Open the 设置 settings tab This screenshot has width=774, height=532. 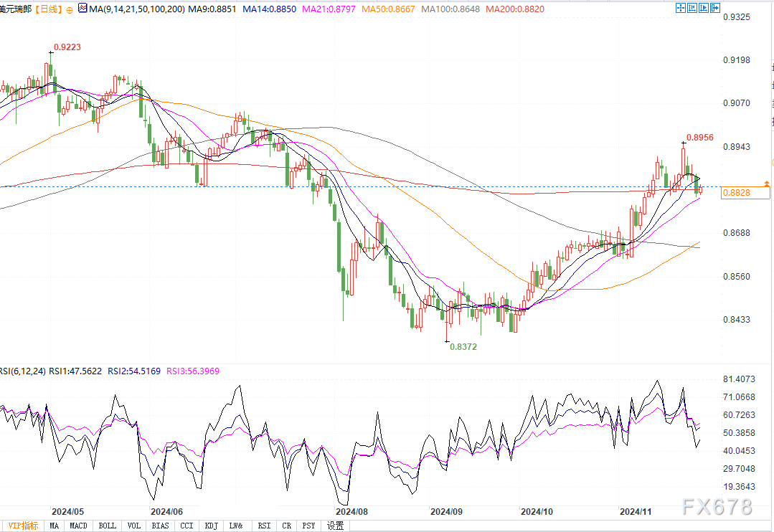click(335, 526)
